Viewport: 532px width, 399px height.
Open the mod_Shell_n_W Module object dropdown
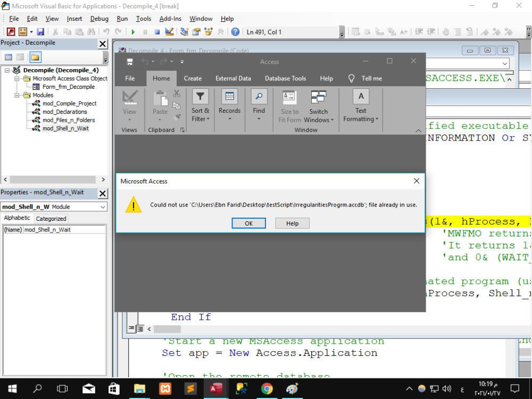tap(103, 207)
